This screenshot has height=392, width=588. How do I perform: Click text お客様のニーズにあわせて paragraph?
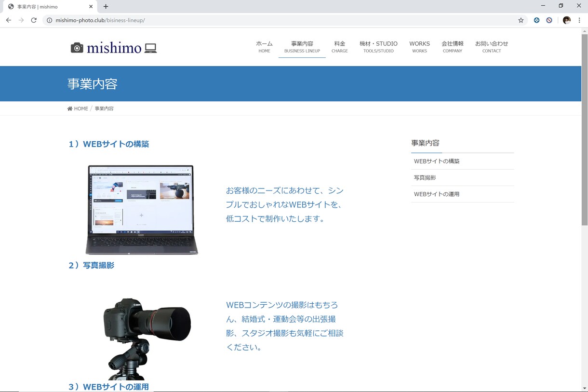tap(285, 204)
